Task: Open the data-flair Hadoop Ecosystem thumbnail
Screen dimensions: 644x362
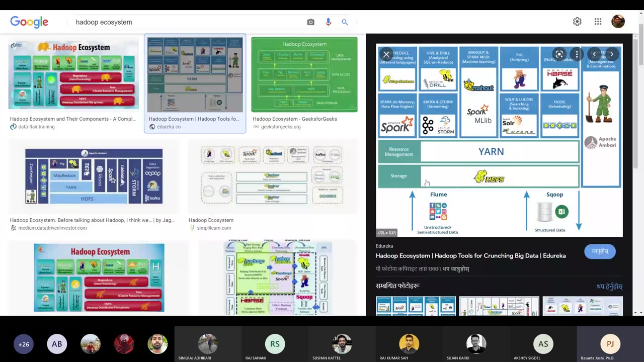Action: [73, 73]
